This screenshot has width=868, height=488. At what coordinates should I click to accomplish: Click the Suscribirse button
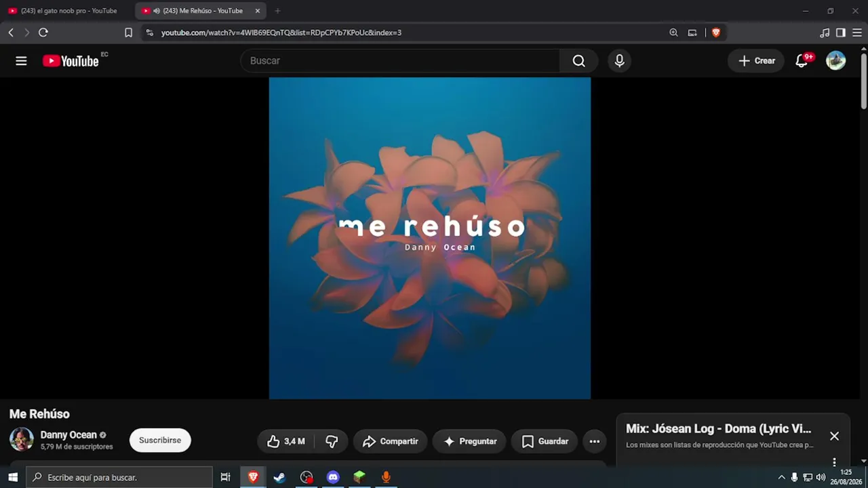point(160,440)
